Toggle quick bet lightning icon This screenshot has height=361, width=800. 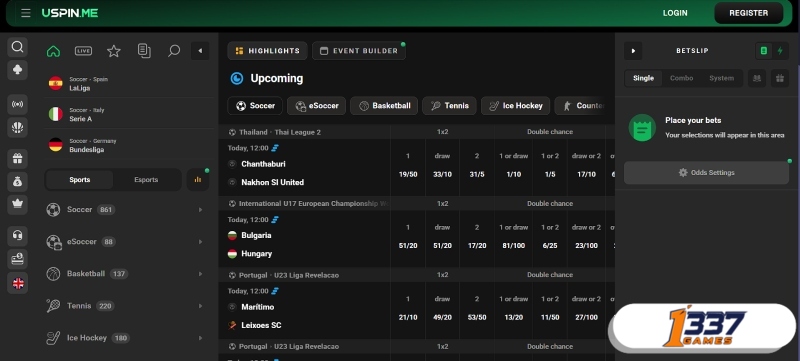click(x=780, y=51)
